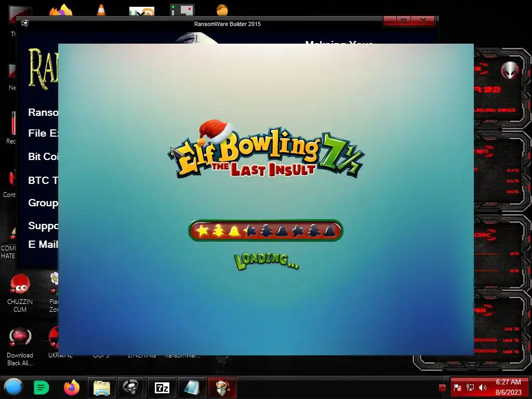Open the network tray icon
The width and height of the screenshot is (532, 399).
(x=470, y=388)
